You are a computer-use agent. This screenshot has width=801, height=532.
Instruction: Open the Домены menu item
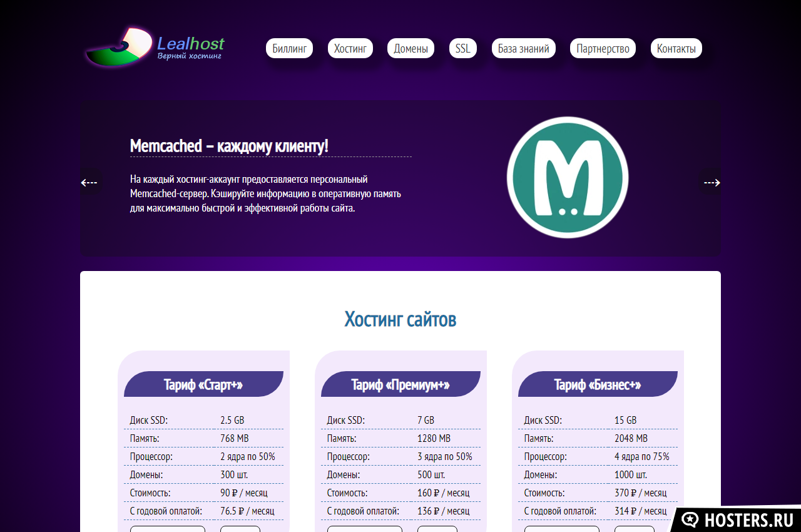click(x=411, y=48)
